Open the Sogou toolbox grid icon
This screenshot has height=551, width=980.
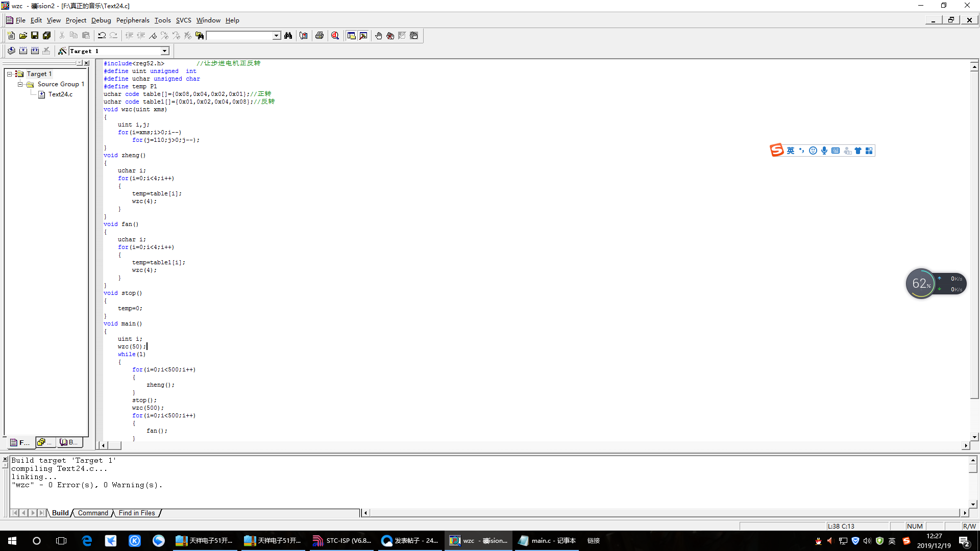[x=869, y=151]
